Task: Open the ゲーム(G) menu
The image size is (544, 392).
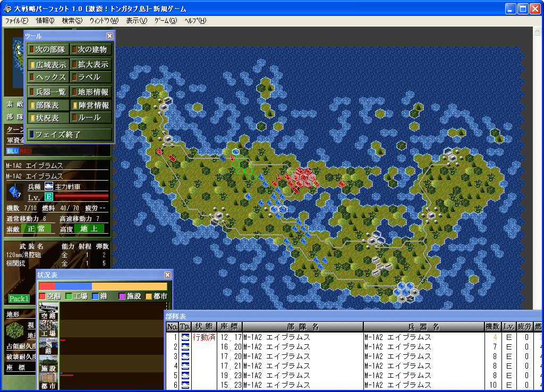Action: pos(166,21)
